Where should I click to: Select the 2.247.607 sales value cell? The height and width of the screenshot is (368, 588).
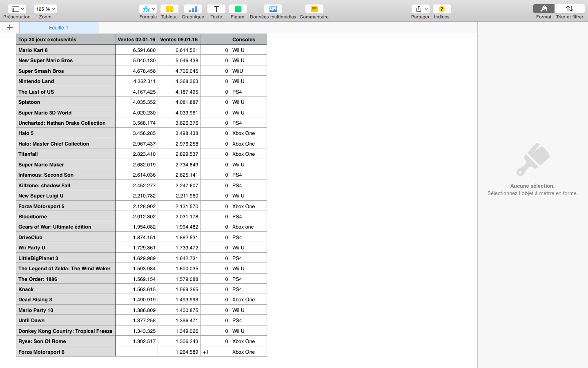(179, 185)
